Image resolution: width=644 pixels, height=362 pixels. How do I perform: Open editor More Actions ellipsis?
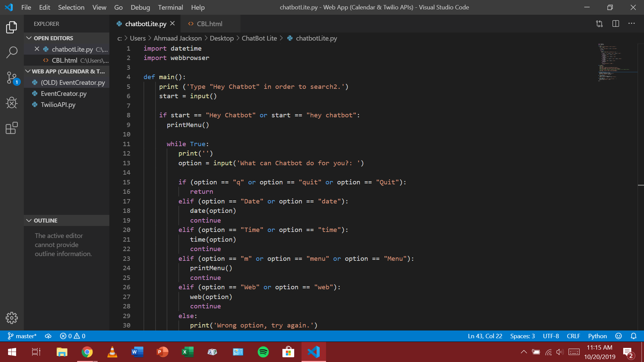click(x=632, y=24)
